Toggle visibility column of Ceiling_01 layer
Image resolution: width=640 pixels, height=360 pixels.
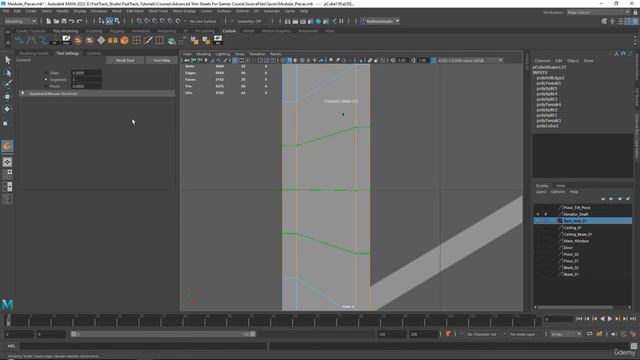(538, 227)
